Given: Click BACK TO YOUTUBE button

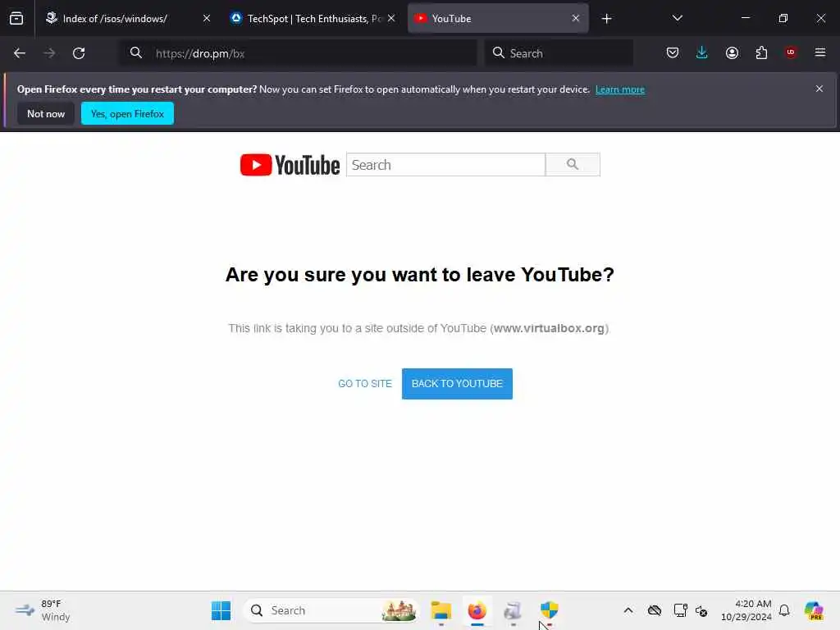Looking at the screenshot, I should click(457, 384).
